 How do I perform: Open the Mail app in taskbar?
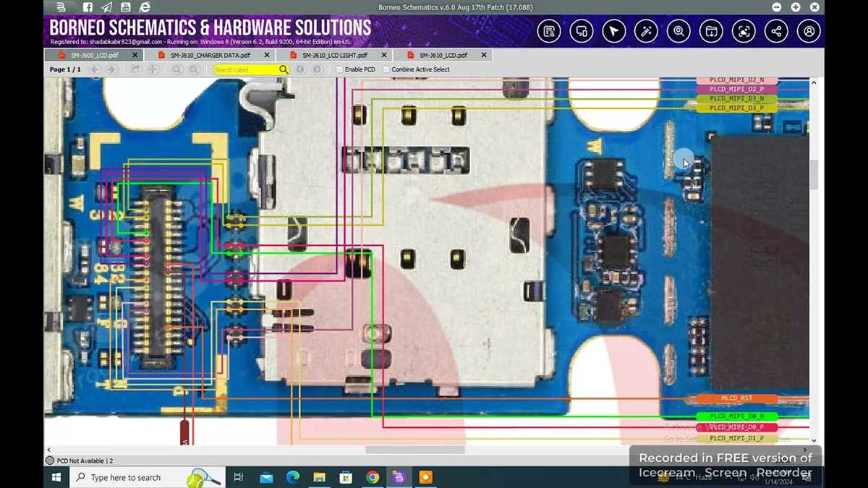tap(266, 477)
